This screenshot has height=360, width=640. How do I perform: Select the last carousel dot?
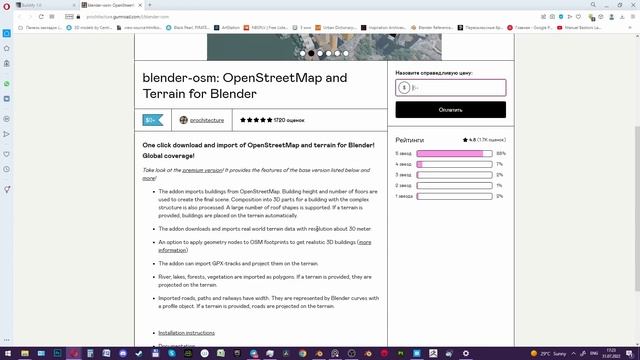point(346,53)
